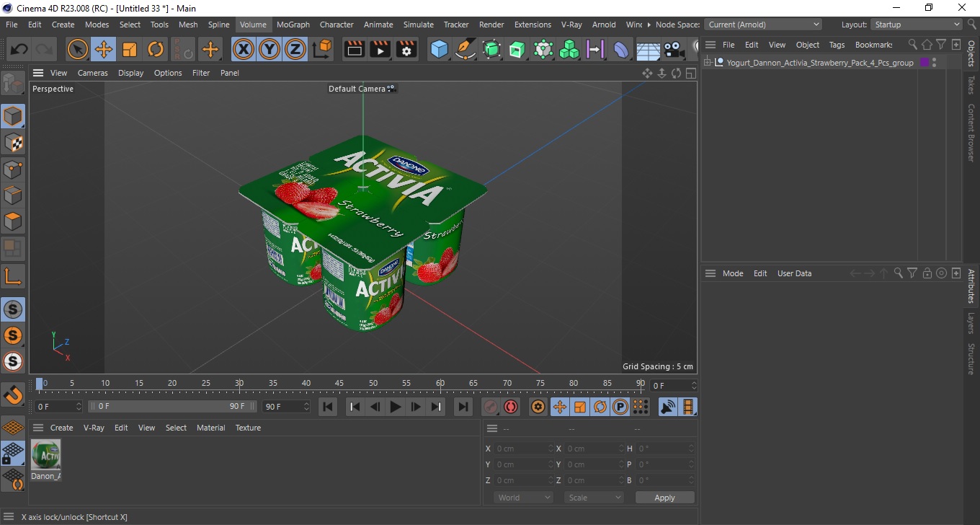Open Edit Render Settings gear clapperboard

click(407, 49)
